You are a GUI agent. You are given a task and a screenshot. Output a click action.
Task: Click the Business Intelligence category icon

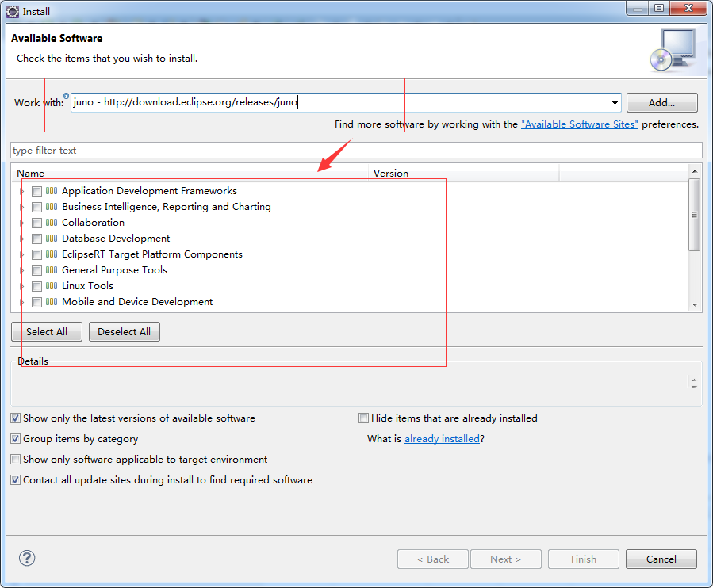pyautogui.click(x=52, y=207)
